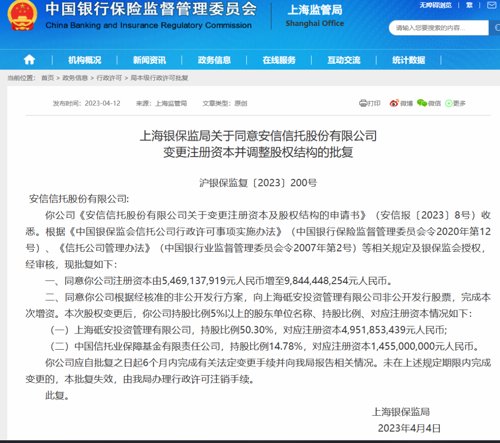Click the national emblem logo

click(x=22, y=15)
